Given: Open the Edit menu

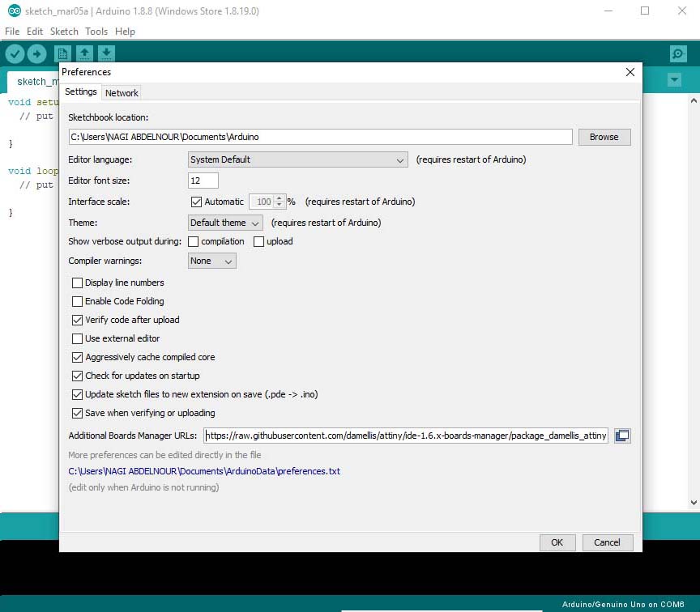Looking at the screenshot, I should 34,32.
